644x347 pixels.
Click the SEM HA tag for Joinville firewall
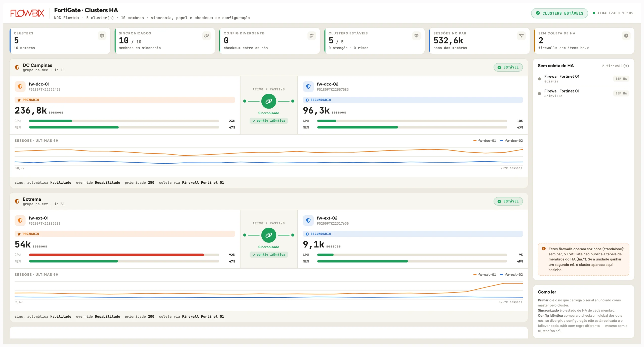(x=621, y=93)
